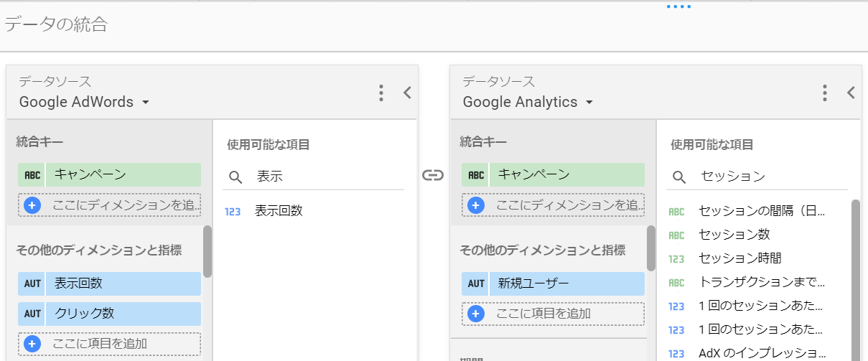
Task: Select the 新規ユーザー metric chip in Analytics
Action: pos(553,283)
